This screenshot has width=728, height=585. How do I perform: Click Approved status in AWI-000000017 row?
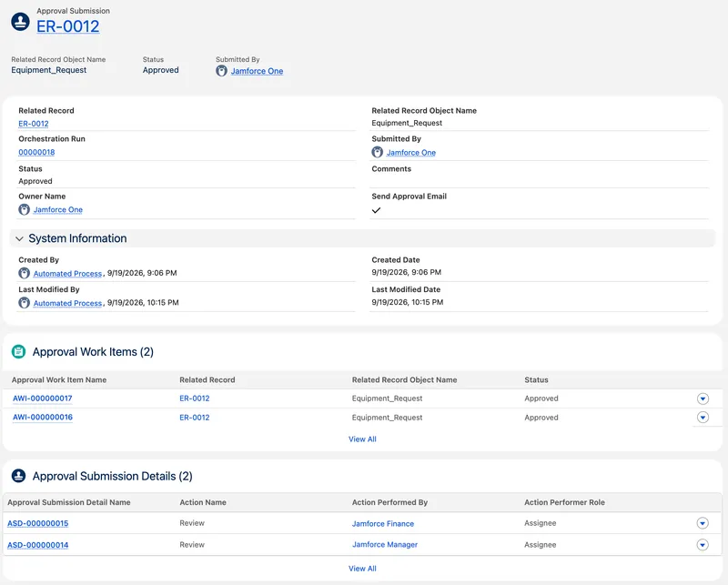click(541, 398)
